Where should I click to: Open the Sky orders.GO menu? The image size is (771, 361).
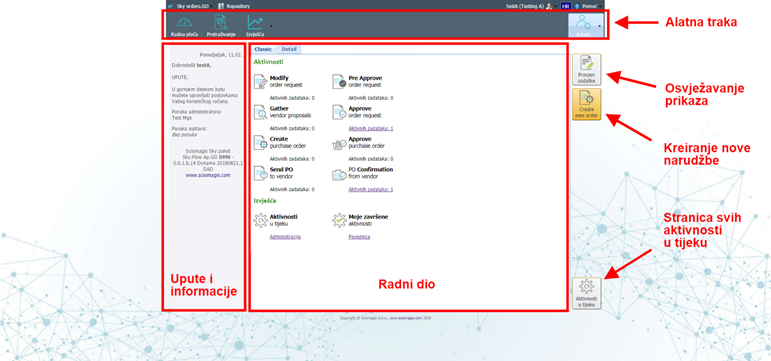[x=192, y=6]
